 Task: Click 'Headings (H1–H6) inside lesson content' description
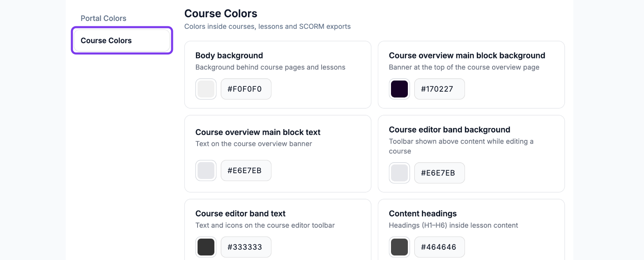tap(453, 225)
